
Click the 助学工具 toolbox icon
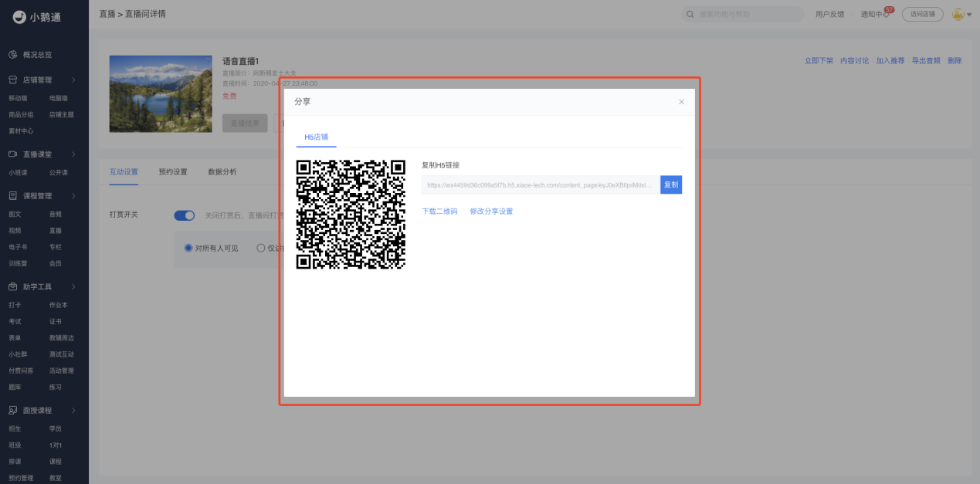click(x=13, y=286)
